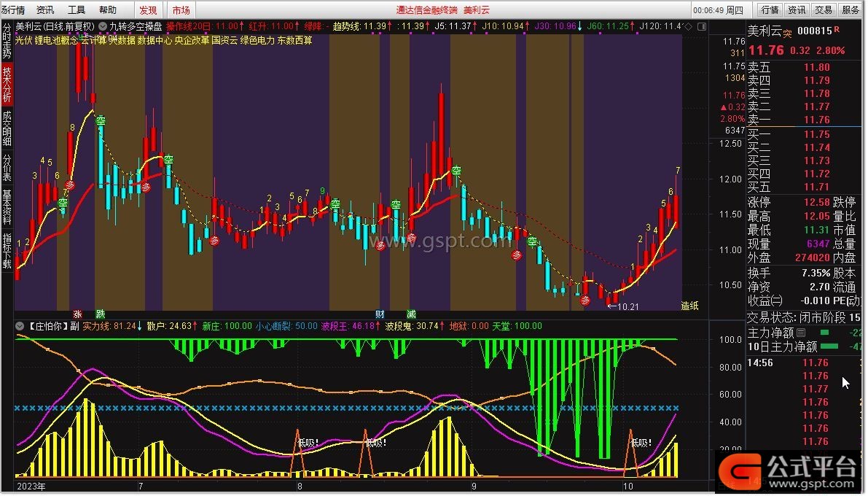Click the red R badge after 000815
The height and width of the screenshot is (496, 868).
[837, 29]
